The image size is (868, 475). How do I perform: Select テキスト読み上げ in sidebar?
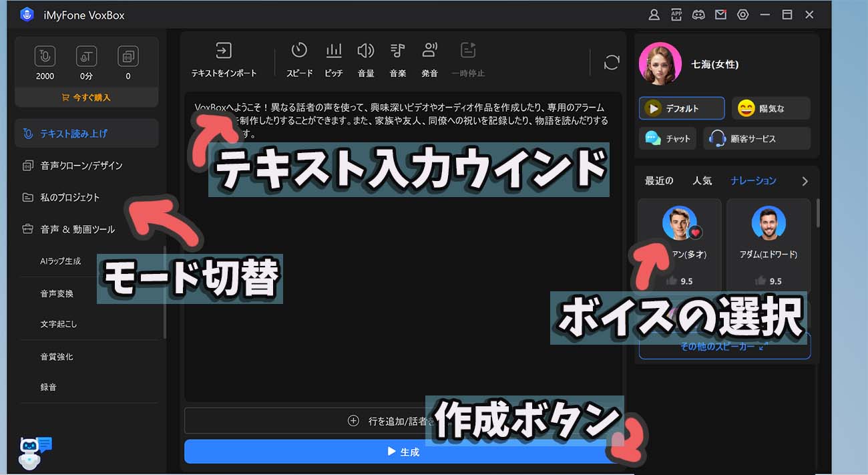87,134
